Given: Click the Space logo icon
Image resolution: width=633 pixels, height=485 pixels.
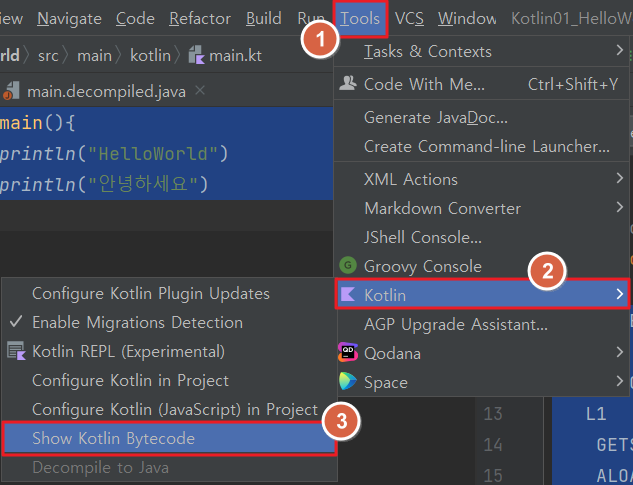Looking at the screenshot, I should pyautogui.click(x=348, y=381).
